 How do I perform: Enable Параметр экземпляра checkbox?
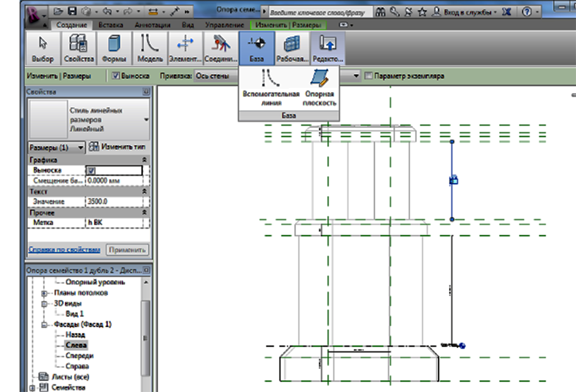coord(368,76)
